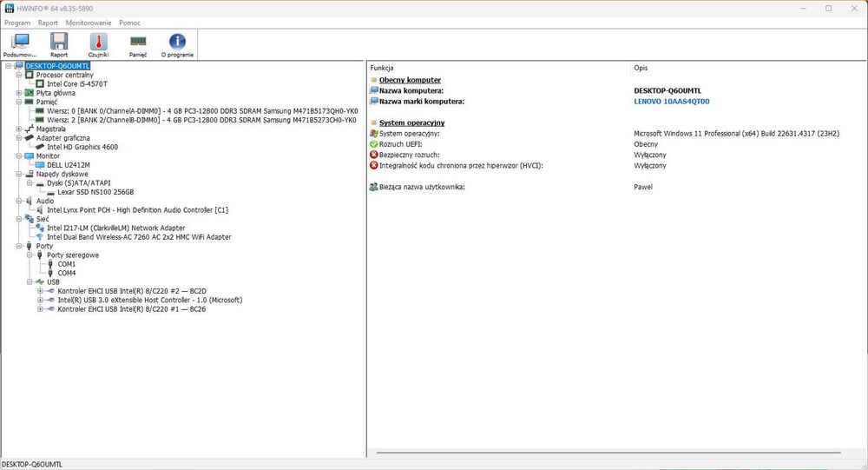The height and width of the screenshot is (470, 868).
Task: Click the DESKTOP-Q6OUMTL status bar text
Action: click(x=32, y=465)
